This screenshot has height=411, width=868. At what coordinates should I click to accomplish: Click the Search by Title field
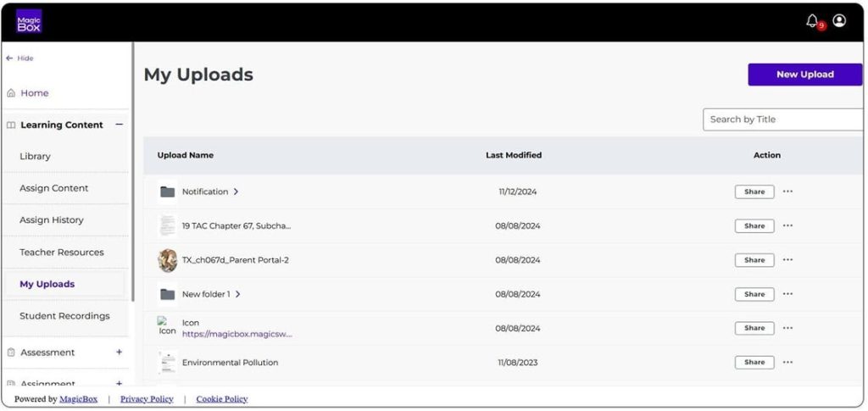click(x=782, y=119)
